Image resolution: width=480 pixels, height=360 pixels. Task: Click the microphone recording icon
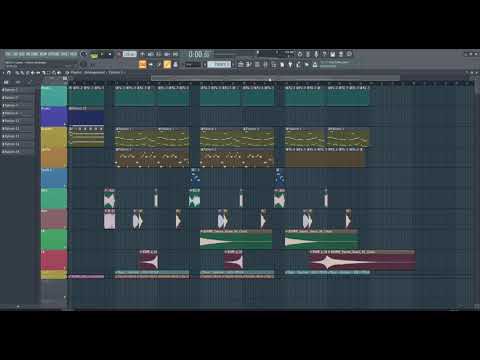pyautogui.click(x=316, y=54)
